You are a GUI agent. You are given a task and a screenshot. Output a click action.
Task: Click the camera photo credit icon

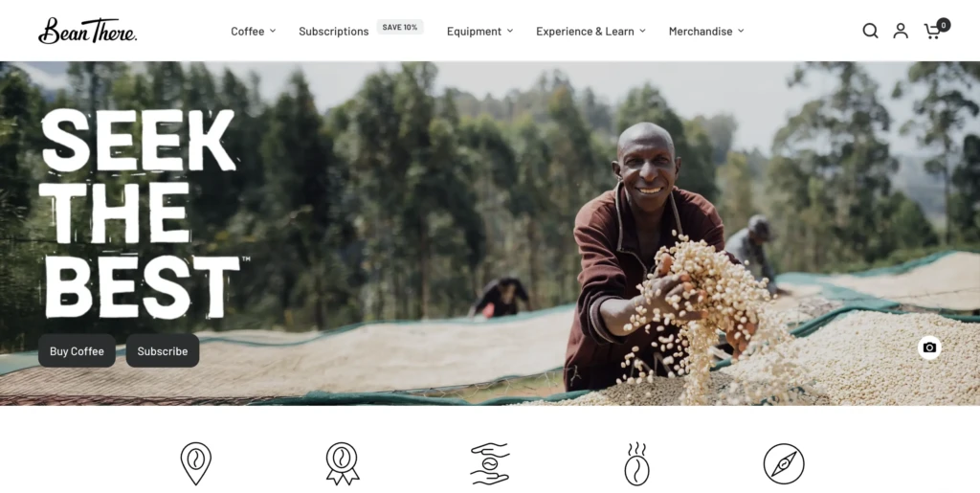coord(929,347)
